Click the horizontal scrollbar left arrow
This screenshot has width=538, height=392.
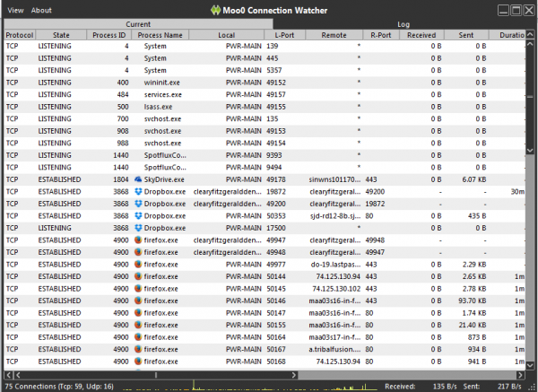[8, 375]
